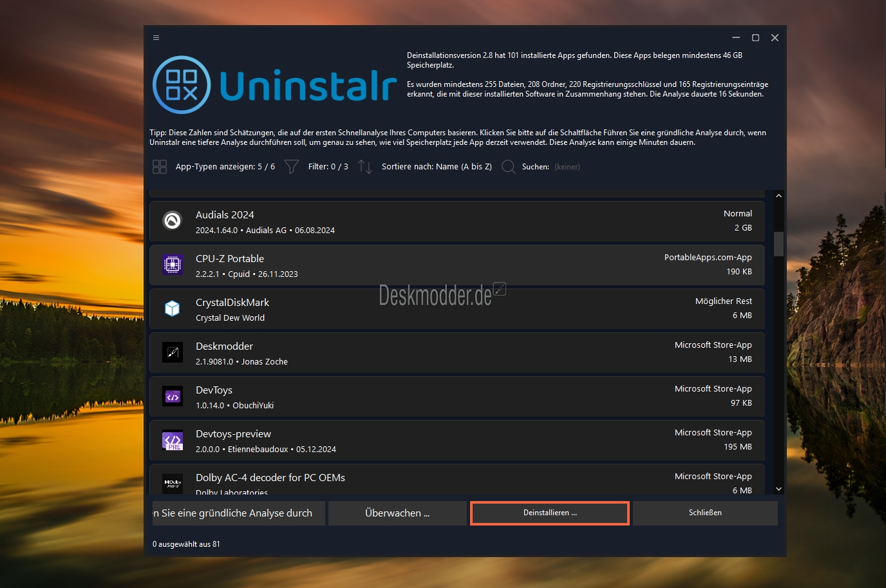Click the Uninstalr logo icon

click(x=182, y=85)
